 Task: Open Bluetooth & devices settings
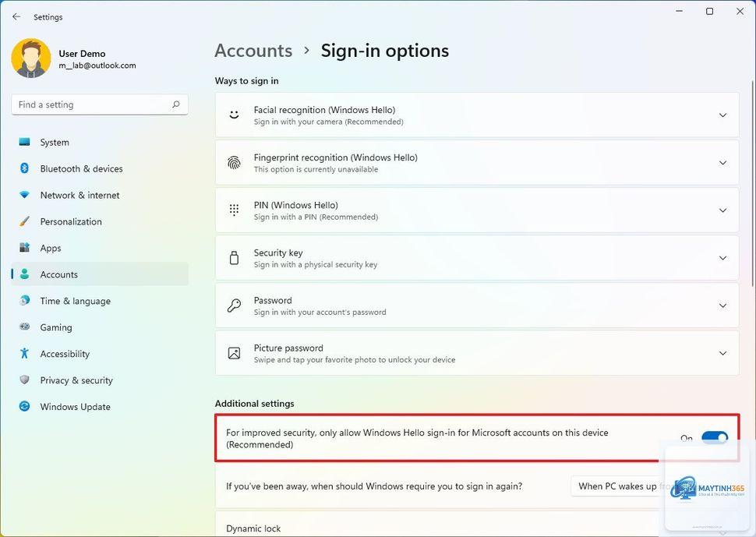99,168
